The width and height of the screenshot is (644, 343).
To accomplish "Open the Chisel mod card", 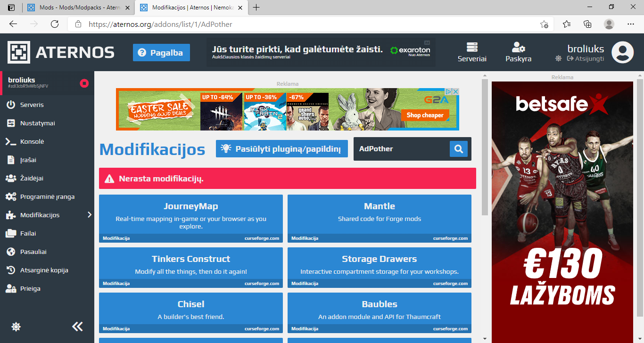I will 191,313.
